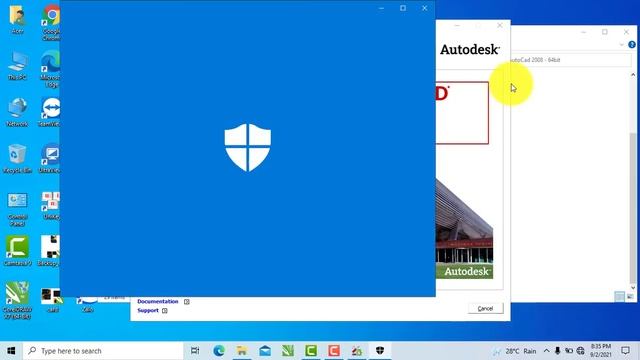Close the Windows Security window
This screenshot has height=360, width=640.
click(424, 8)
